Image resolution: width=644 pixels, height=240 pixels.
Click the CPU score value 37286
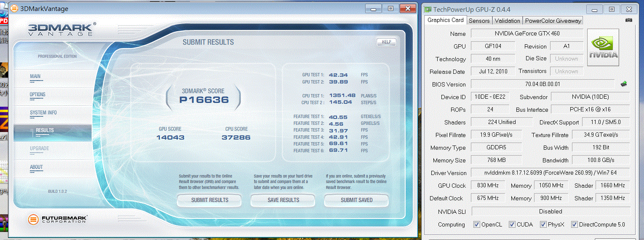click(x=236, y=138)
